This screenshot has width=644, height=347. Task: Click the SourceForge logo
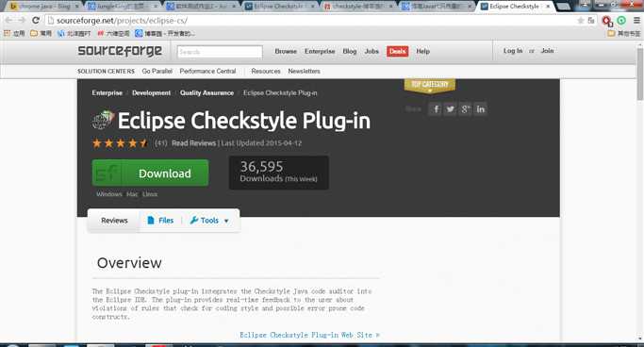[x=120, y=51]
